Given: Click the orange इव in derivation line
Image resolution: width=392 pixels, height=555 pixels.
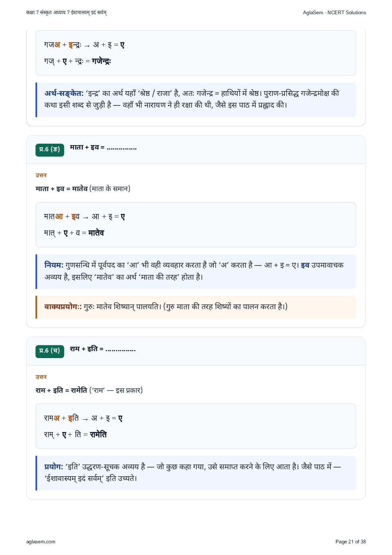Looking at the screenshot, I should pos(75,217).
